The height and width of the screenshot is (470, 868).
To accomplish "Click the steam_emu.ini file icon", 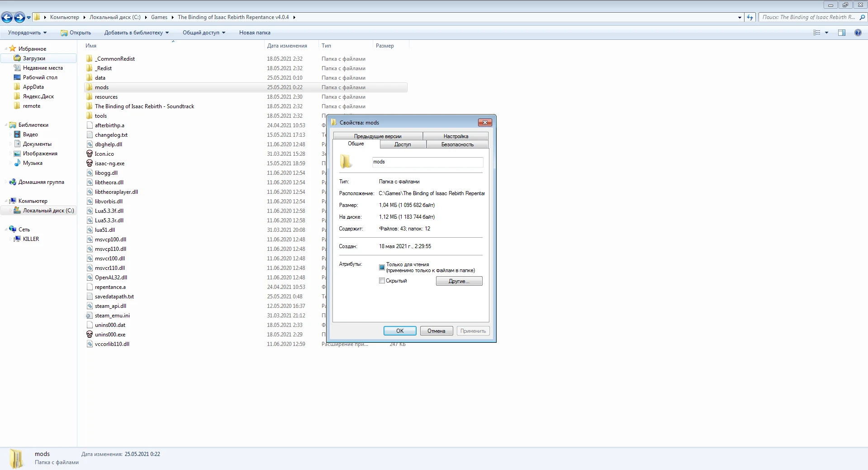I will click(x=90, y=315).
